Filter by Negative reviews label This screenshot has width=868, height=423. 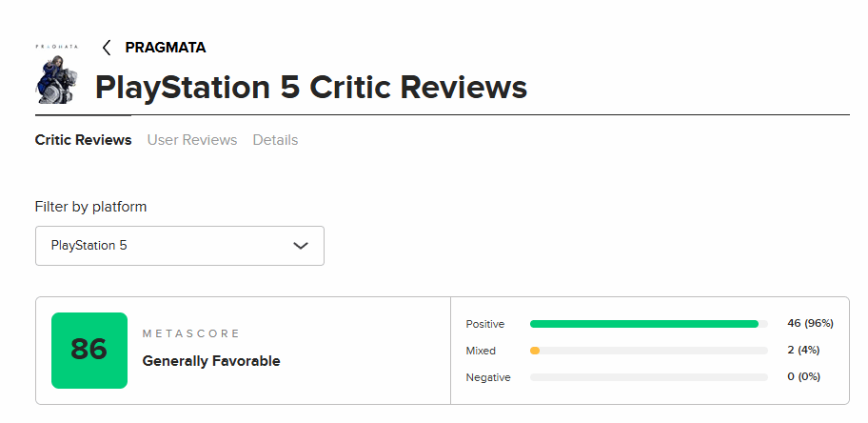[x=488, y=377]
